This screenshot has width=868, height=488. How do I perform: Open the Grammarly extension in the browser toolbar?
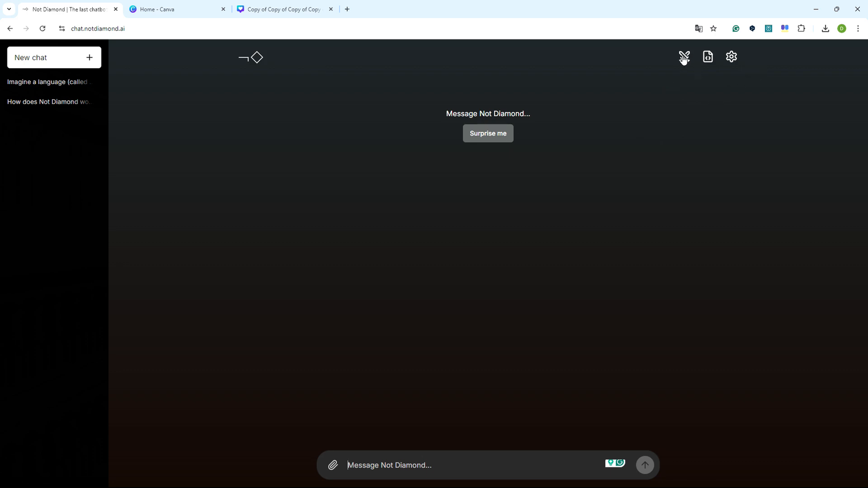tap(736, 28)
